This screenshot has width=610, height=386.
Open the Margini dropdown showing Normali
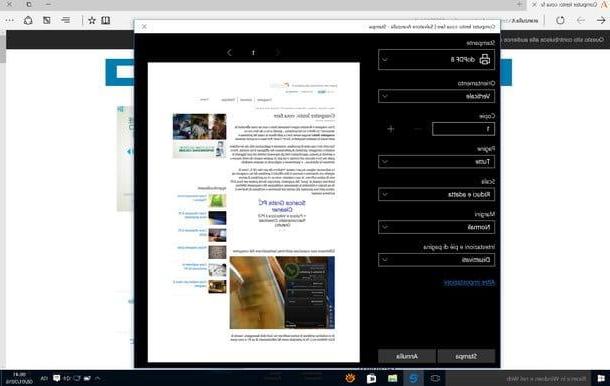(436, 227)
